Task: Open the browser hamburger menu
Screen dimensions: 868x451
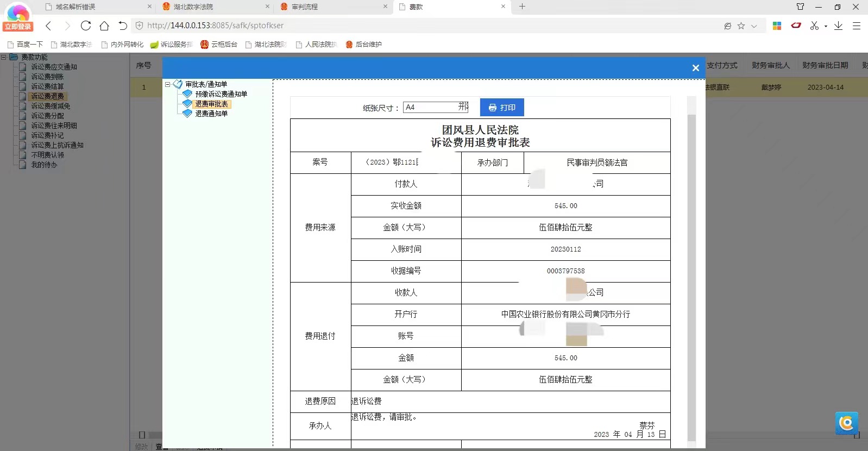Action: [857, 26]
